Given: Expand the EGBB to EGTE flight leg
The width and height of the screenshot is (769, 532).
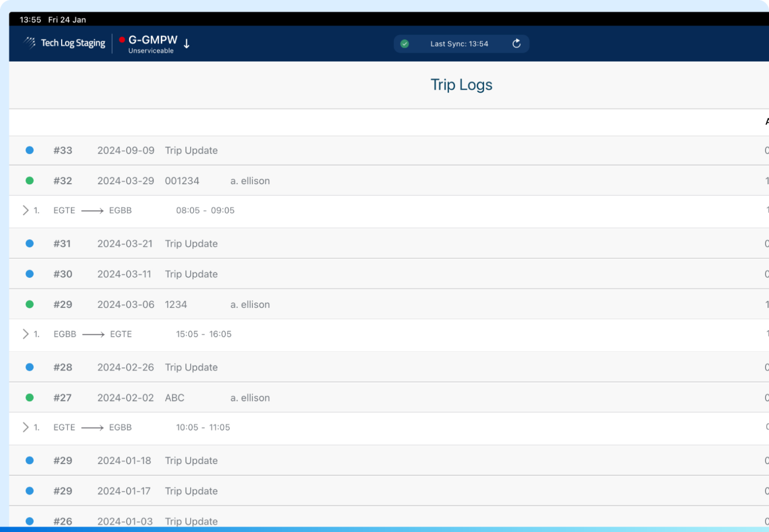Looking at the screenshot, I should [26, 334].
